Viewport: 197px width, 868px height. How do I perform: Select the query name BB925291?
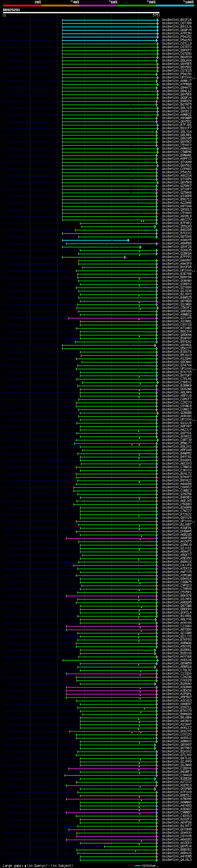11,10
